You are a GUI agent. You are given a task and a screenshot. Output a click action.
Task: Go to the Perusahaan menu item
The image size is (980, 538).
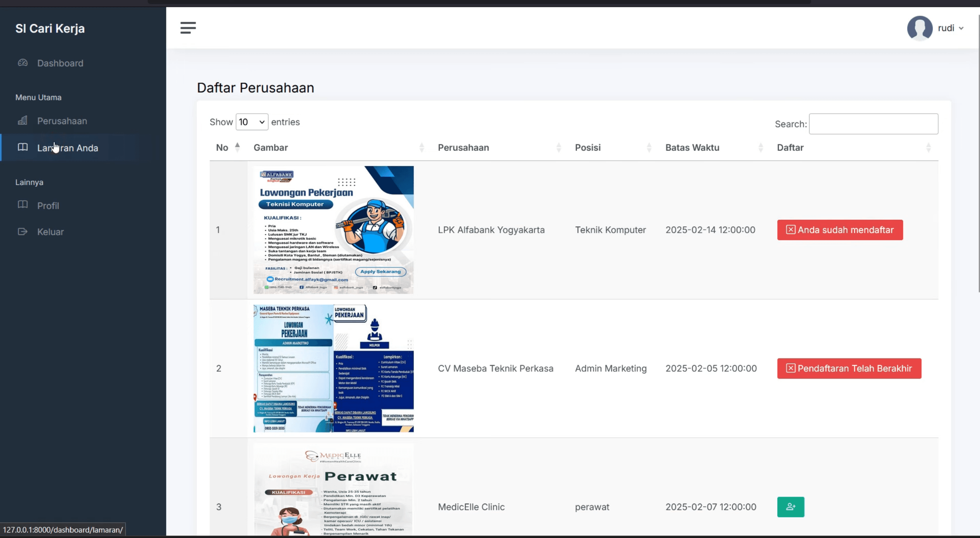62,121
